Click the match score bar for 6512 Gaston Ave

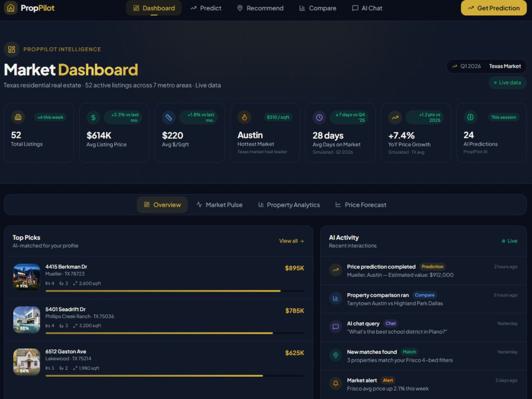coord(174,376)
